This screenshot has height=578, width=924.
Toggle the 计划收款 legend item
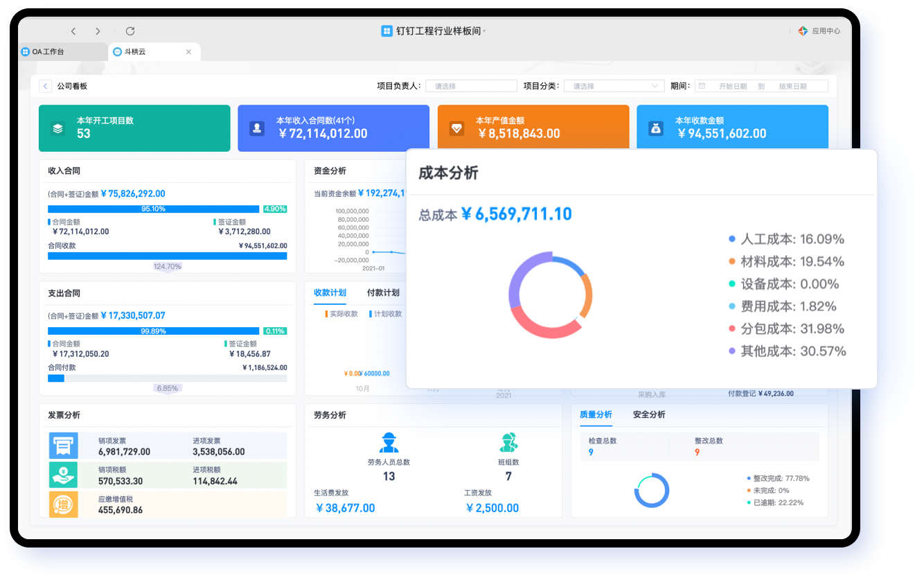pyautogui.click(x=386, y=314)
